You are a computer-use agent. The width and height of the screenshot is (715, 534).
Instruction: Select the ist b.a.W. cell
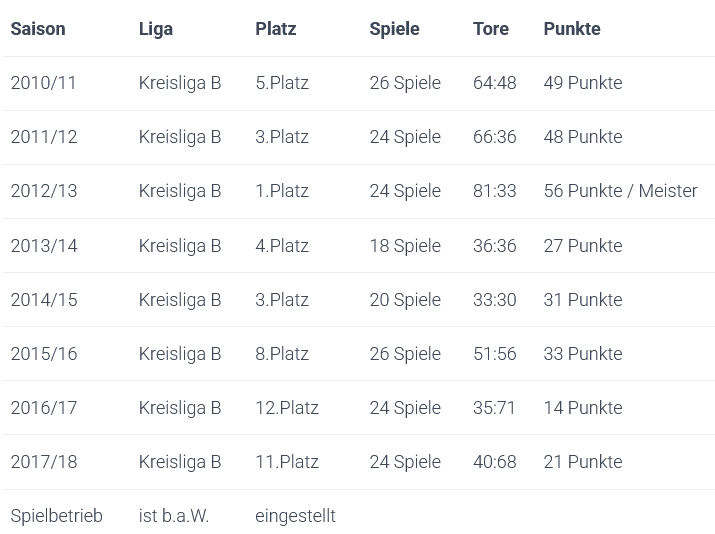point(174,516)
